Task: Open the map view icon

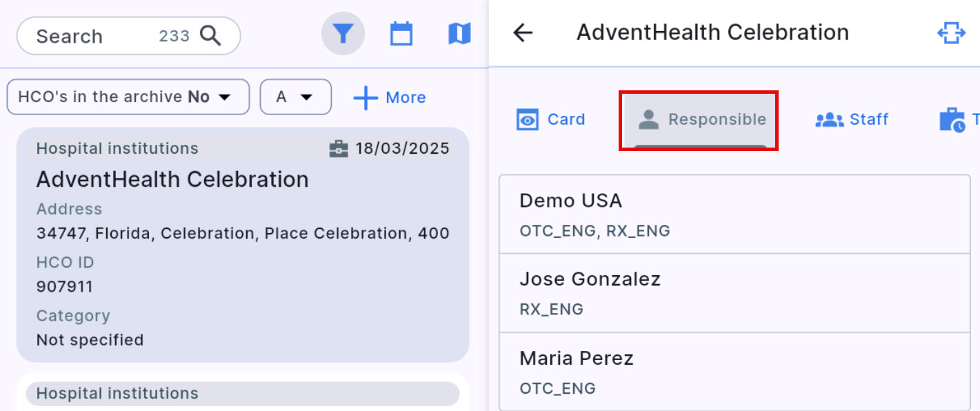Action: click(459, 34)
